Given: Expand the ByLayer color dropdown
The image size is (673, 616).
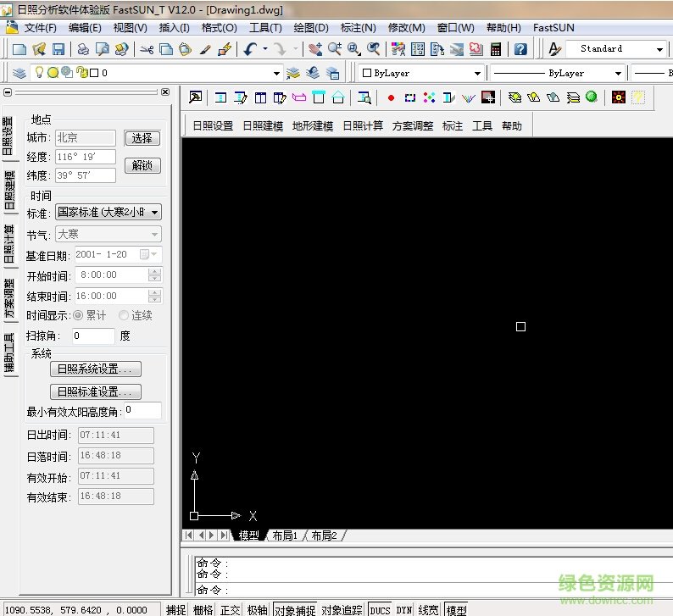Looking at the screenshot, I should coord(478,73).
